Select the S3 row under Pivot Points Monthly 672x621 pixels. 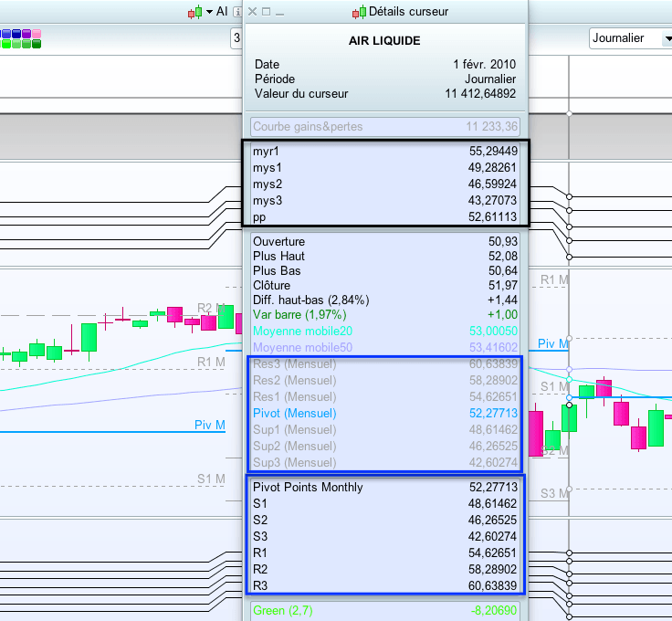(x=385, y=536)
